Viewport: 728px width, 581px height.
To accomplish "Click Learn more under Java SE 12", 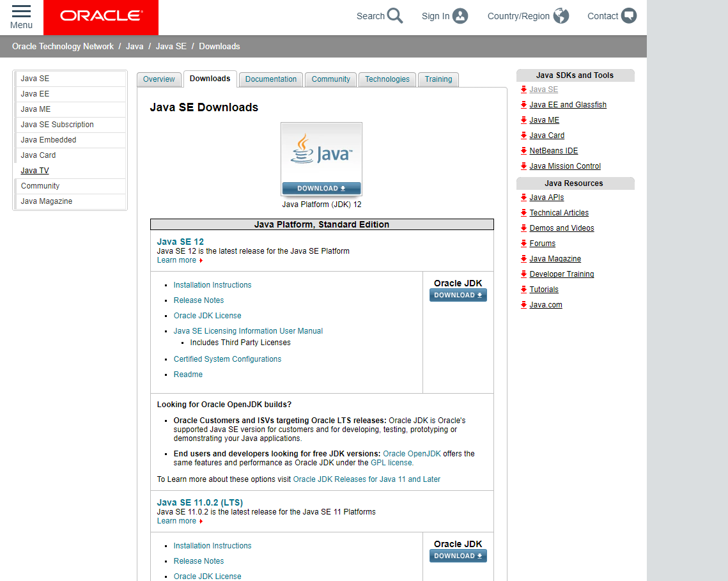I will click(176, 261).
